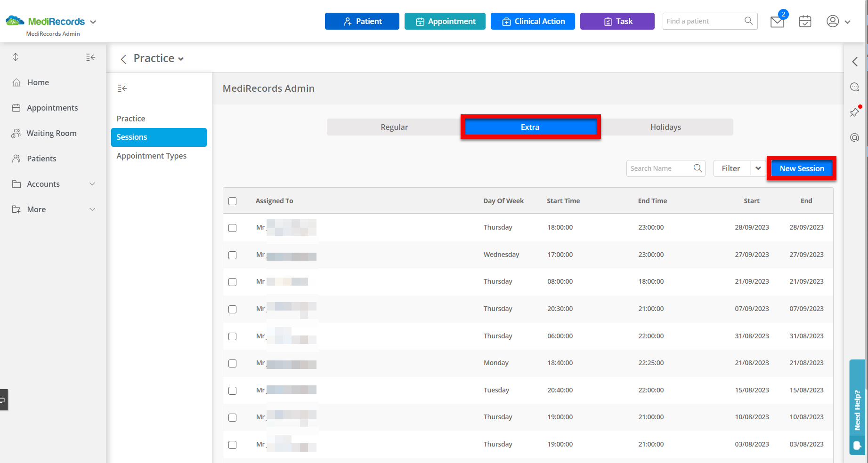Image resolution: width=868 pixels, height=463 pixels.
Task: Open the user profile dropdown arrow
Action: point(847,22)
